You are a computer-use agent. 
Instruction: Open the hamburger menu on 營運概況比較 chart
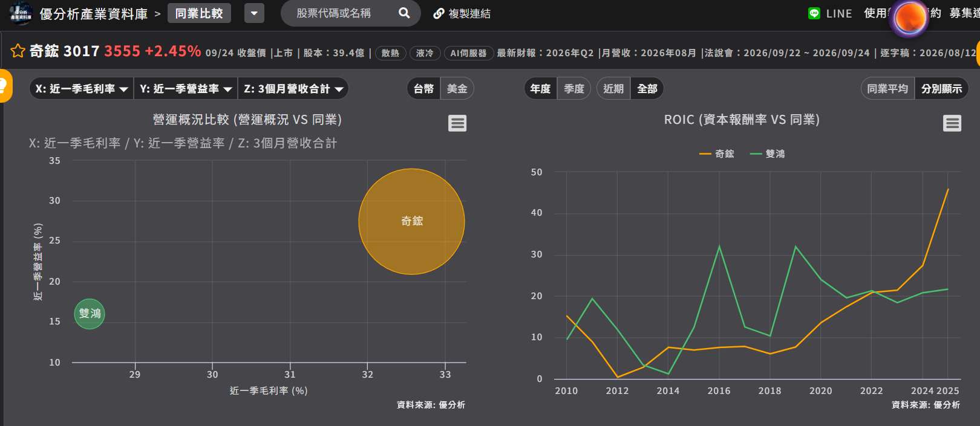457,123
